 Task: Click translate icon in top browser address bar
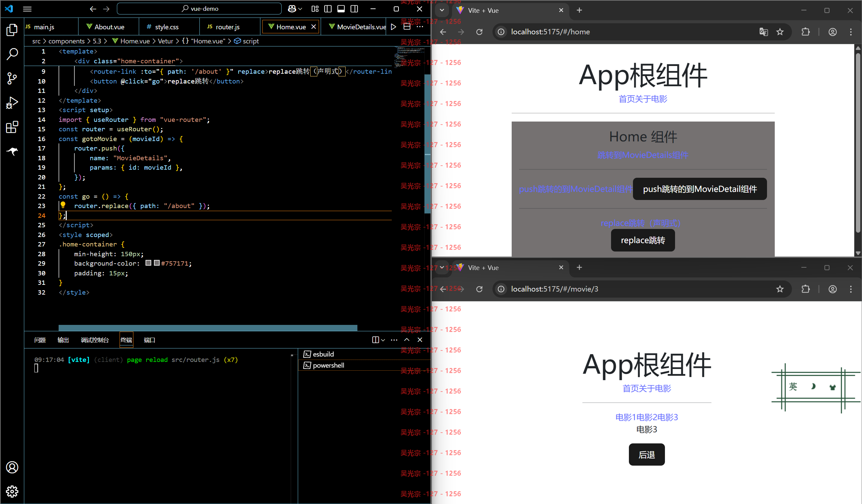point(764,32)
